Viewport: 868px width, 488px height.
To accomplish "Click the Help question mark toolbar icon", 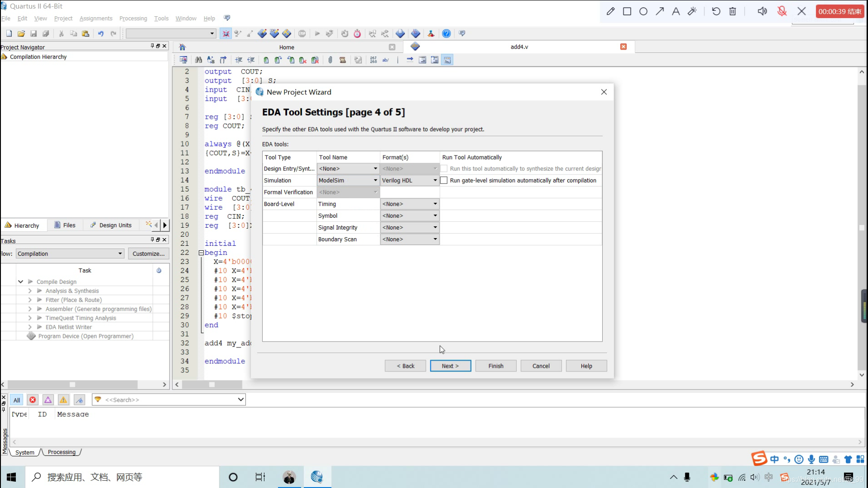I will point(446,33).
